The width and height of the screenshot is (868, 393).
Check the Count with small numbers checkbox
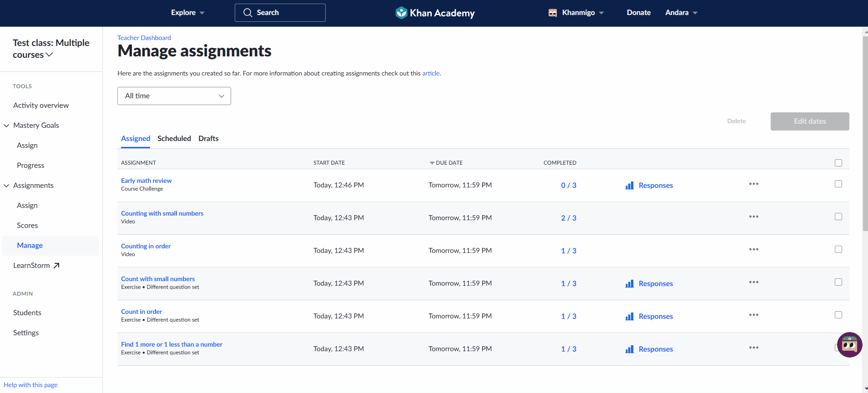(x=838, y=282)
